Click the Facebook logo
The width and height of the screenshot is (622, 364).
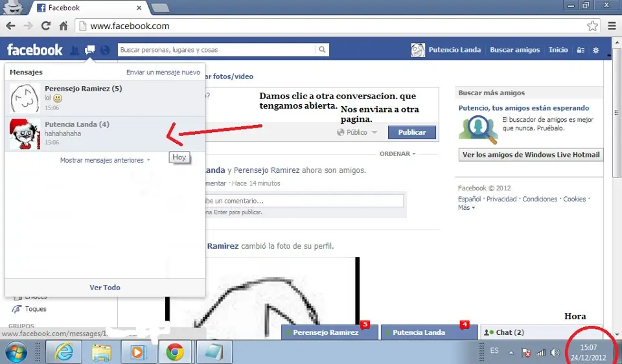pos(35,50)
